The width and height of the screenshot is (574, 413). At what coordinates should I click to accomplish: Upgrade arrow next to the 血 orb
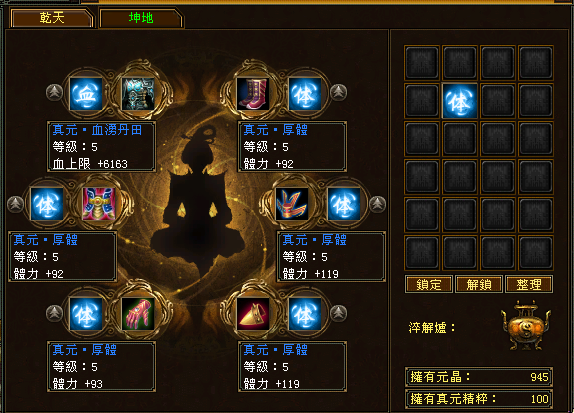[x=54, y=92]
